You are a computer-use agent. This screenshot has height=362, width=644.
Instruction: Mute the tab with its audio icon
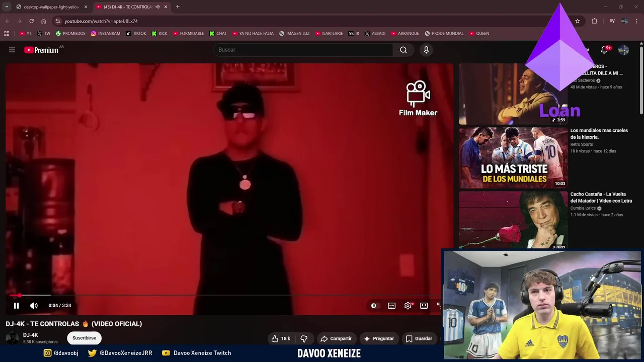(157, 7)
